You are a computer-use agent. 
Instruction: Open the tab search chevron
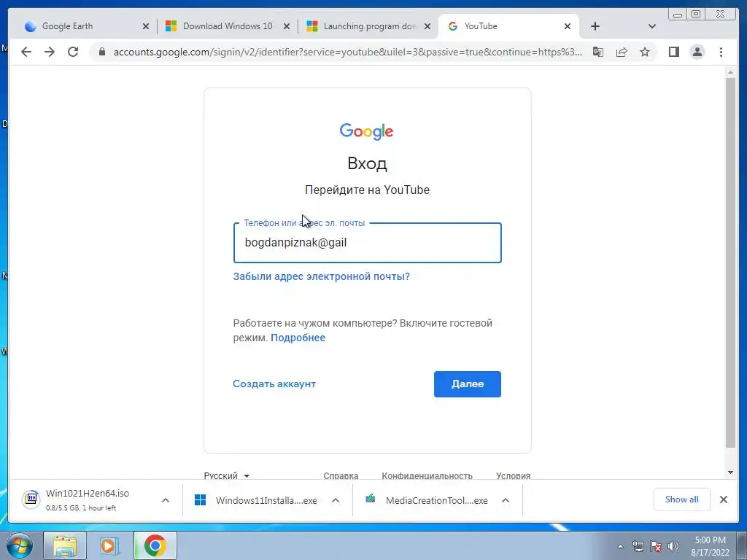coord(652,26)
